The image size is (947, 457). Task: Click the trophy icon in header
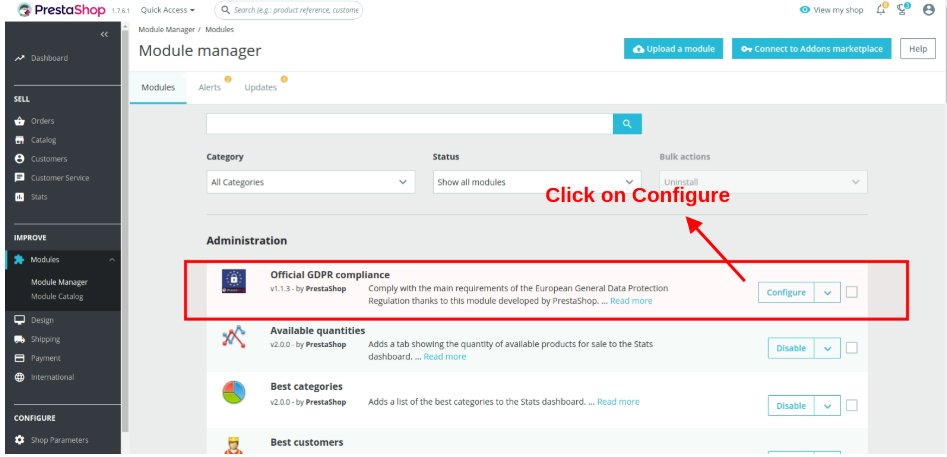click(903, 10)
